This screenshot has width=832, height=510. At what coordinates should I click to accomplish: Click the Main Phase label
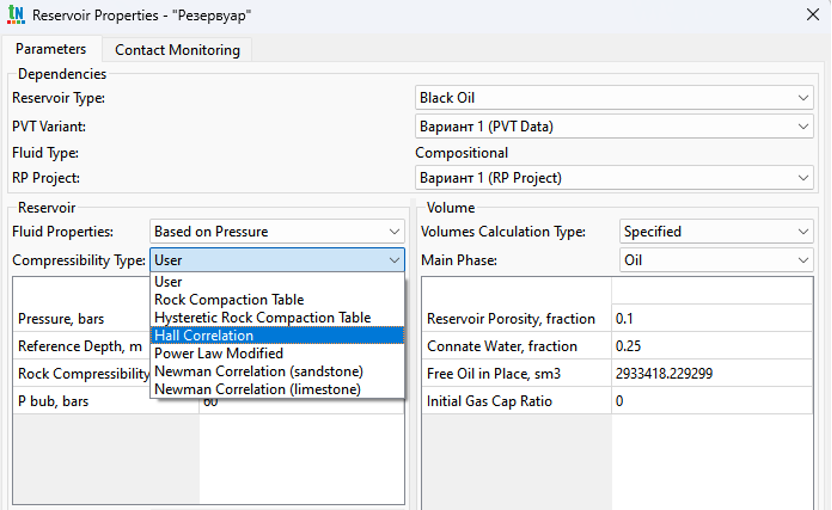click(x=459, y=261)
